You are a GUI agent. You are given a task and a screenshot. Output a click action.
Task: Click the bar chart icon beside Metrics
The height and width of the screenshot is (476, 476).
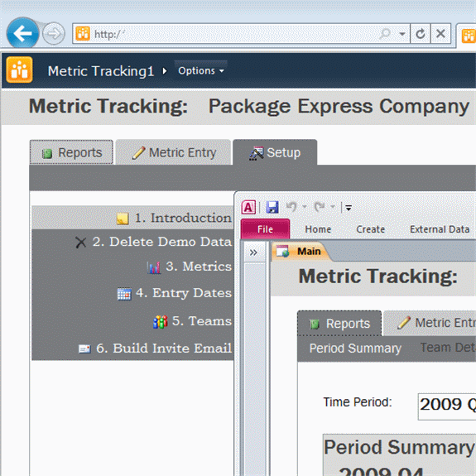click(x=154, y=267)
